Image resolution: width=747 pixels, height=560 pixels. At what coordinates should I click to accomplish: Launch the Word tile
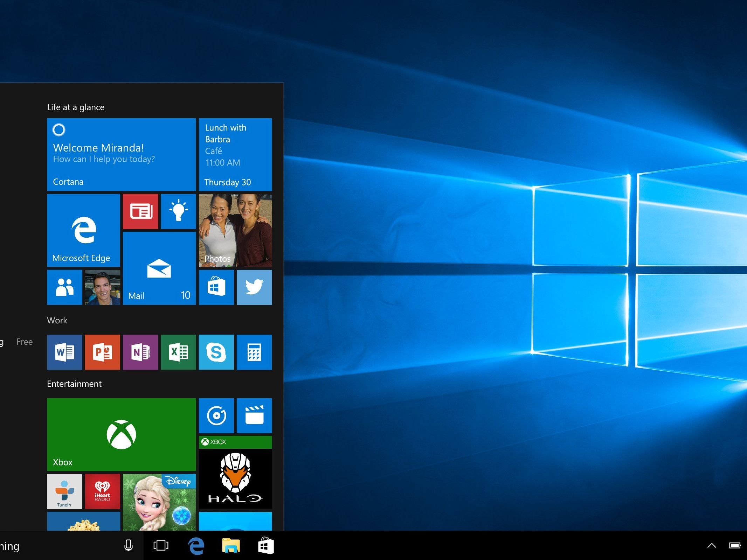point(64,352)
